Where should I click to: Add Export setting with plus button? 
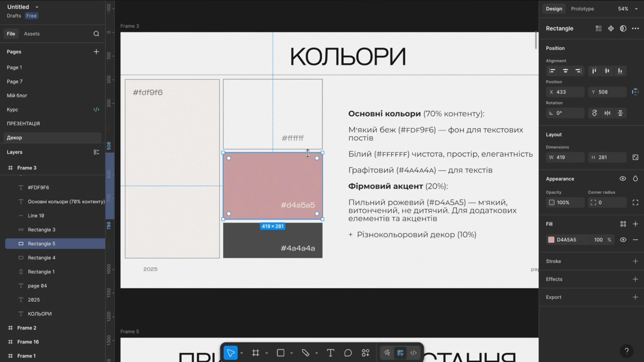pyautogui.click(x=635, y=297)
